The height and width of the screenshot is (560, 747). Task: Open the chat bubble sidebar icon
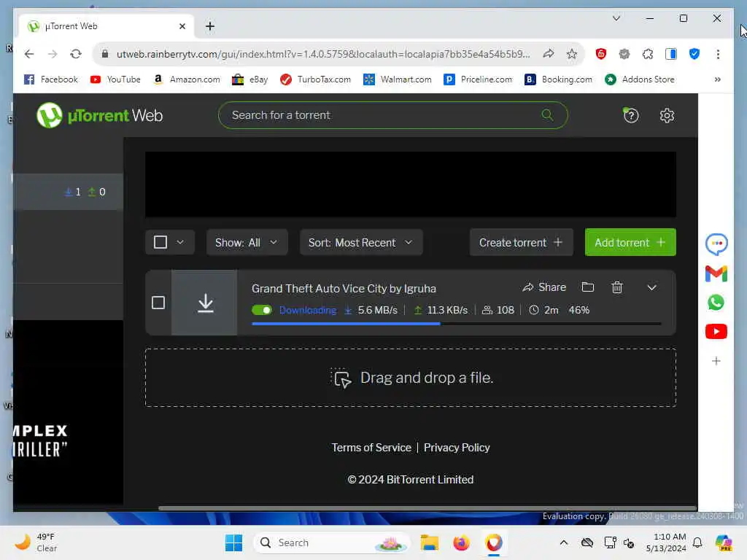[x=716, y=244]
